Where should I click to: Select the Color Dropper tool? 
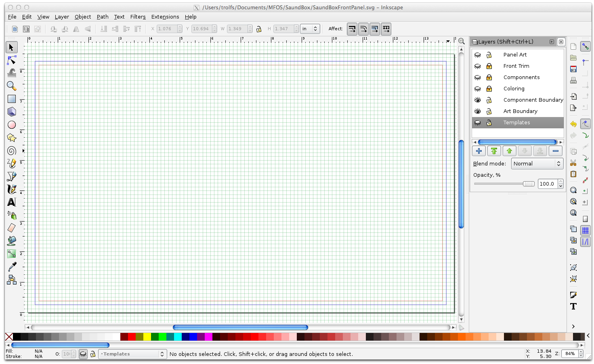pyautogui.click(x=12, y=267)
